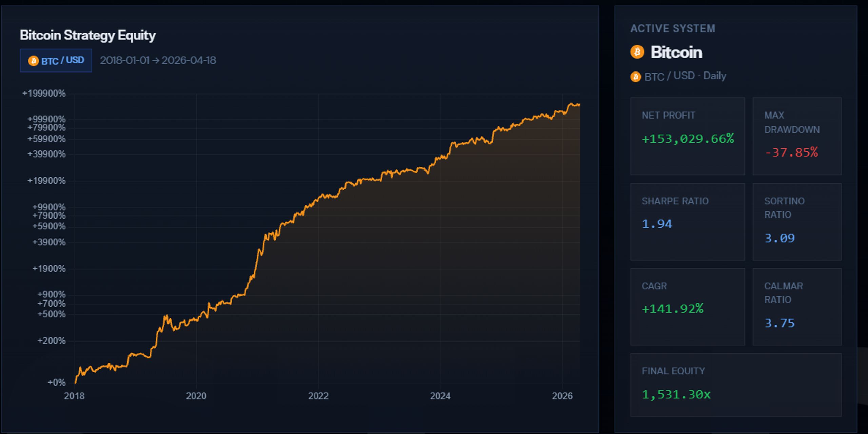This screenshot has width=868, height=434.
Task: Click the Calmar Ratio value 3.75
Action: point(780,323)
